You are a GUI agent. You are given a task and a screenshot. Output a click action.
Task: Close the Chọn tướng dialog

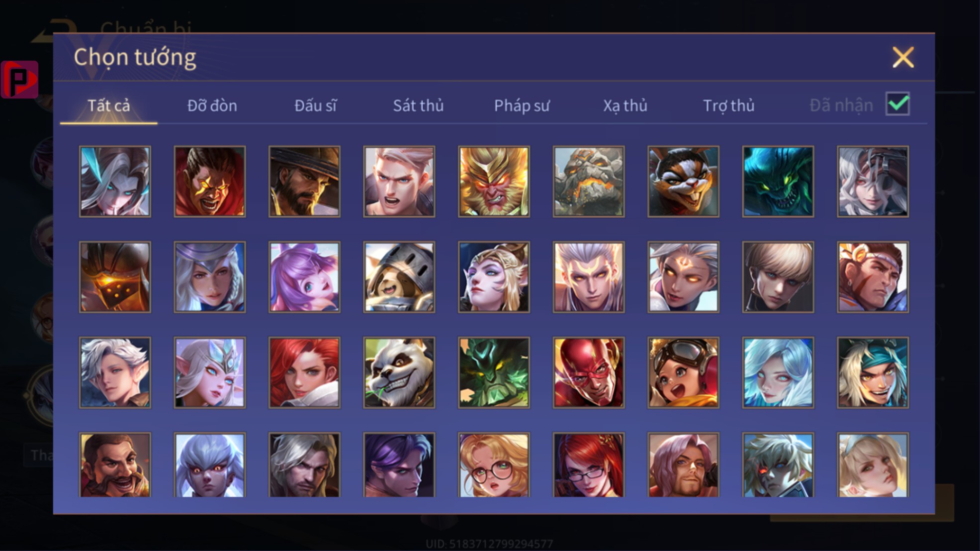903,57
